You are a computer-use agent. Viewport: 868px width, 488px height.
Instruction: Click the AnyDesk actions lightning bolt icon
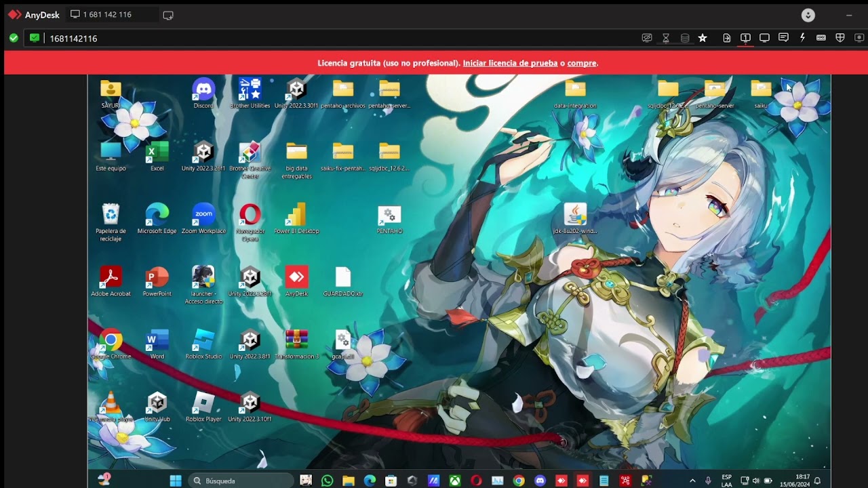(802, 38)
